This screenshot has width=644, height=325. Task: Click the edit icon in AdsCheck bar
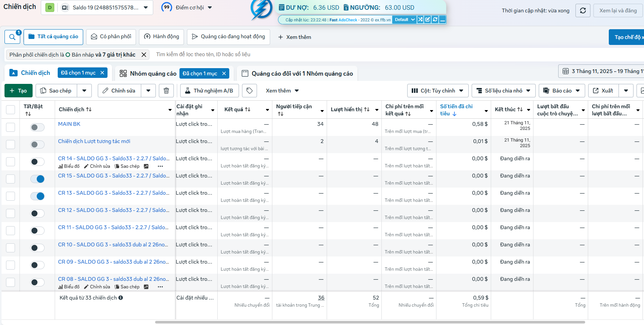427,19
